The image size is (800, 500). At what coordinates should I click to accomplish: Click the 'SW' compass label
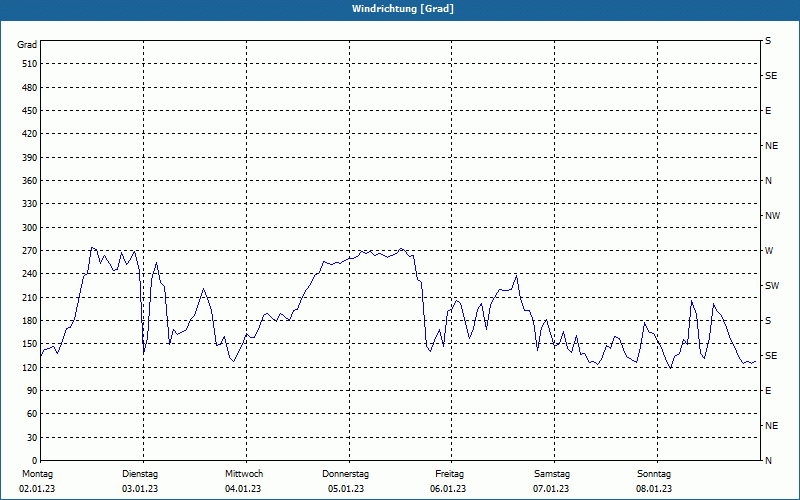click(x=772, y=286)
